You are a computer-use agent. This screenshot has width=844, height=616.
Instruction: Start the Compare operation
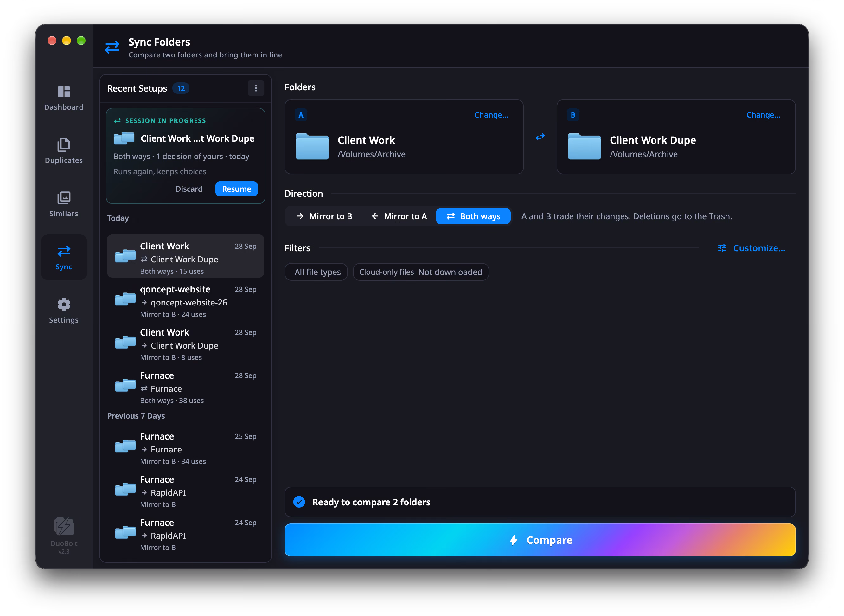540,540
